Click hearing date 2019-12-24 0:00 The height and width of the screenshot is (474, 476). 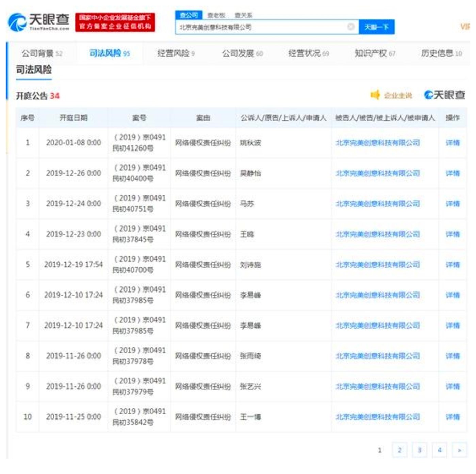point(73,204)
